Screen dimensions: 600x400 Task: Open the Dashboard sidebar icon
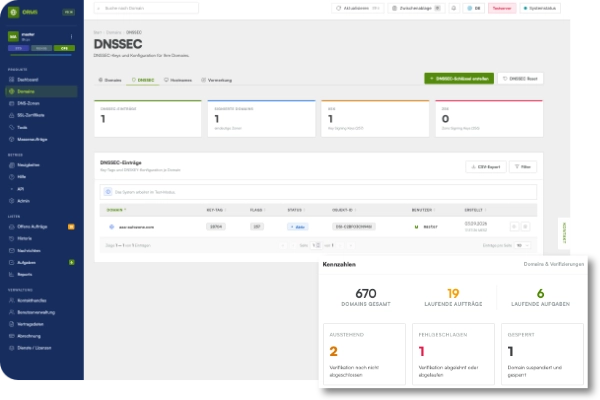click(x=11, y=80)
